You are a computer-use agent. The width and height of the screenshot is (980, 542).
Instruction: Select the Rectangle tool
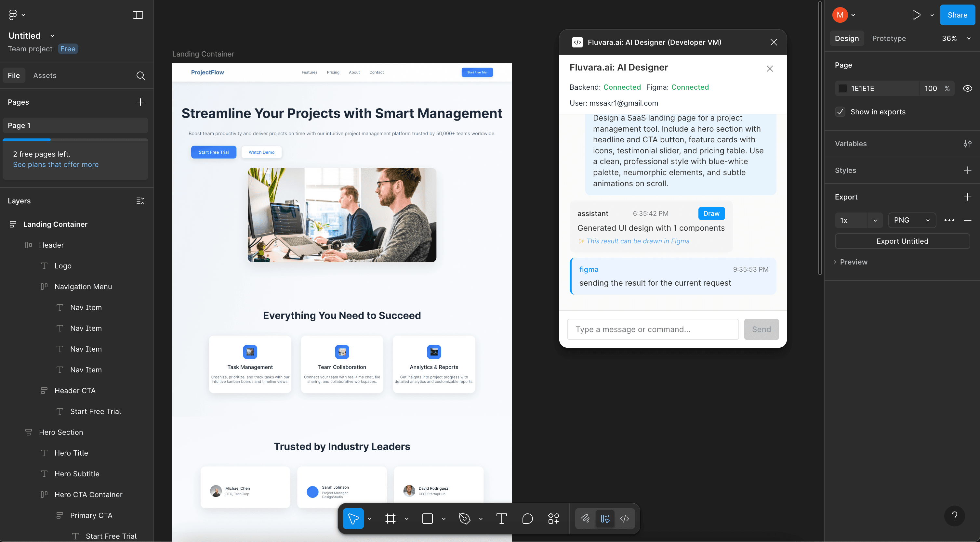click(x=428, y=518)
